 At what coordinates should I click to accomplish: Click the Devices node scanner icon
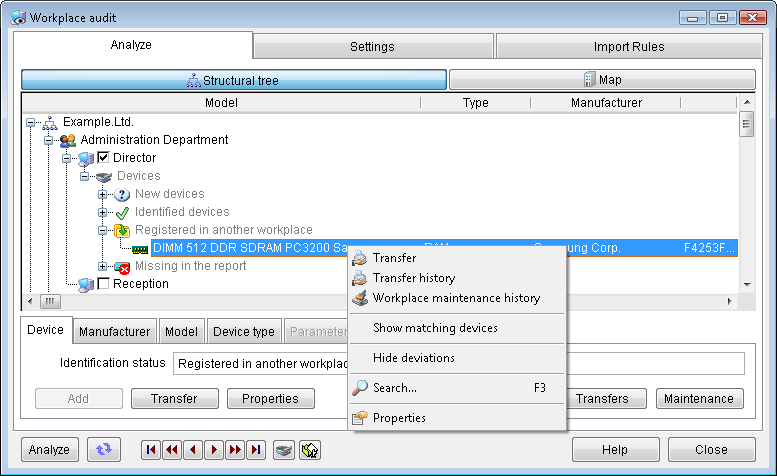click(104, 176)
